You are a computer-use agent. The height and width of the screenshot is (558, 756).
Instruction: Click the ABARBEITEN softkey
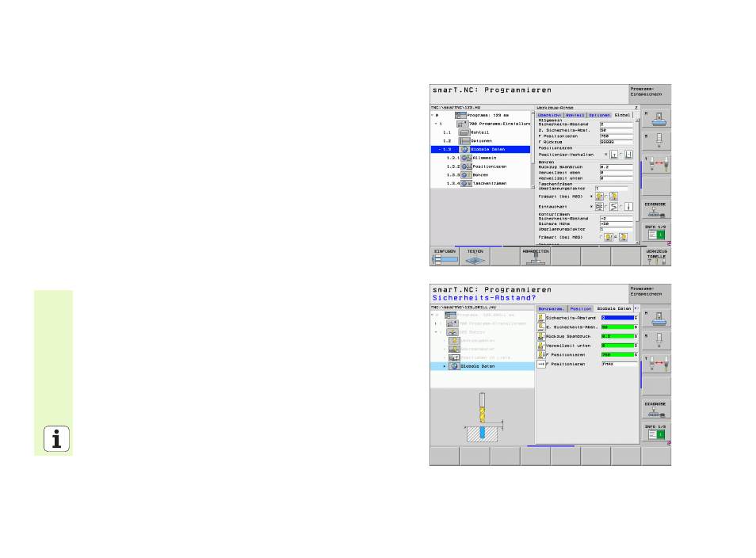(535, 257)
